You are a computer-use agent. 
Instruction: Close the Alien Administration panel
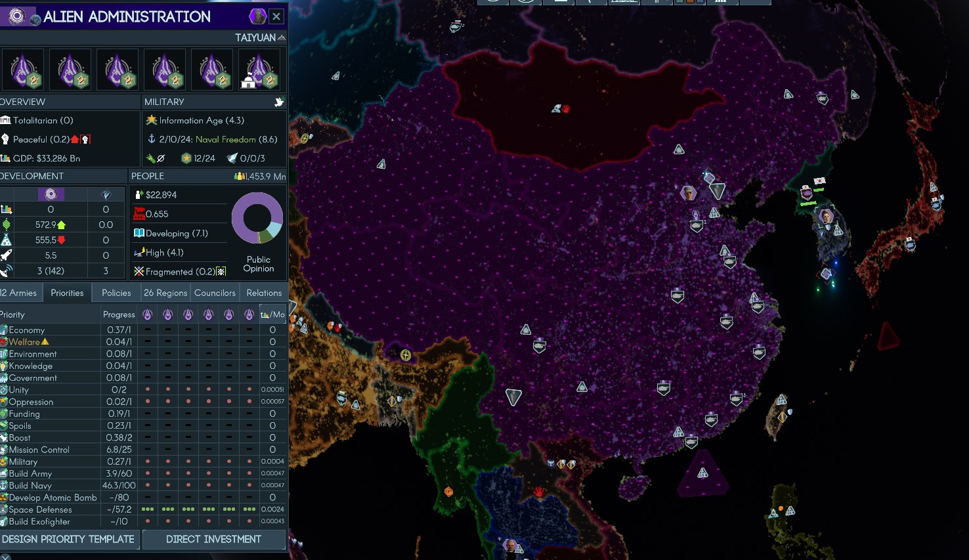point(276,16)
